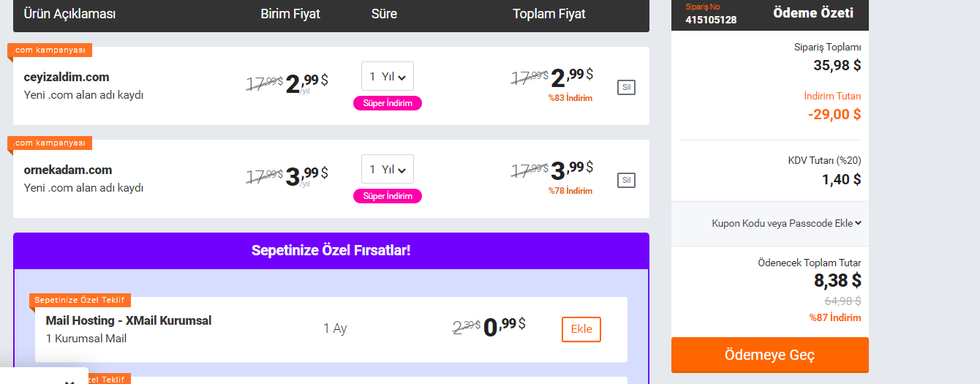Click the .com kampanyası tag above ornekadam.com

[x=50, y=143]
